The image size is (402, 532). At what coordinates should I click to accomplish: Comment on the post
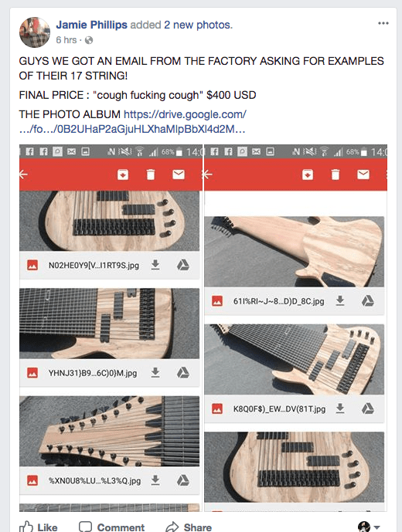point(112,527)
